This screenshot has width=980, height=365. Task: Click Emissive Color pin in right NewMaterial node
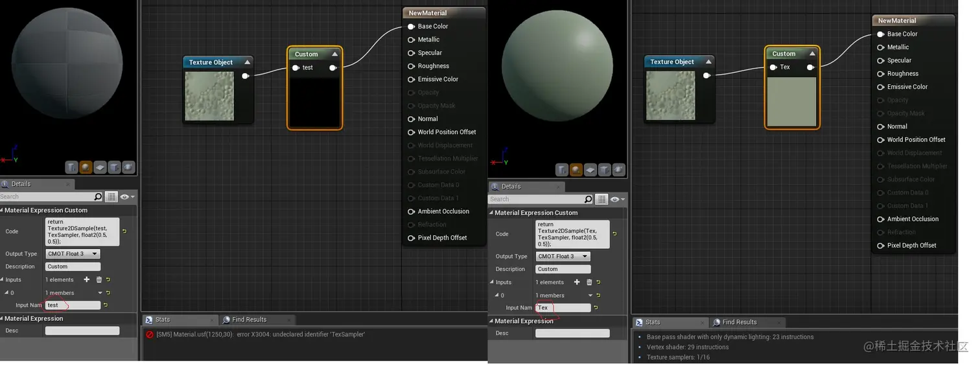point(880,87)
